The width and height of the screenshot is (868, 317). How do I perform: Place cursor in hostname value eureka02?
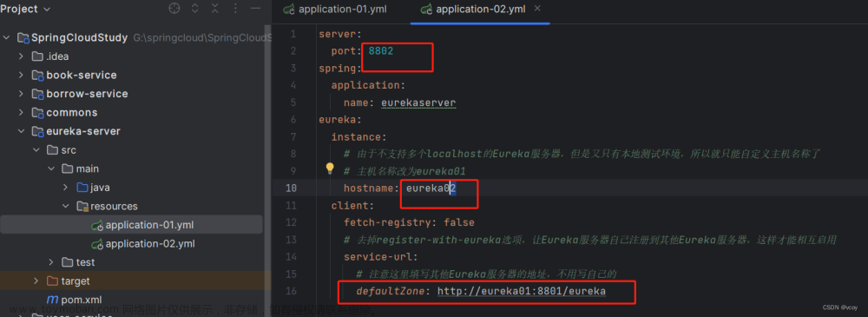tap(431, 188)
